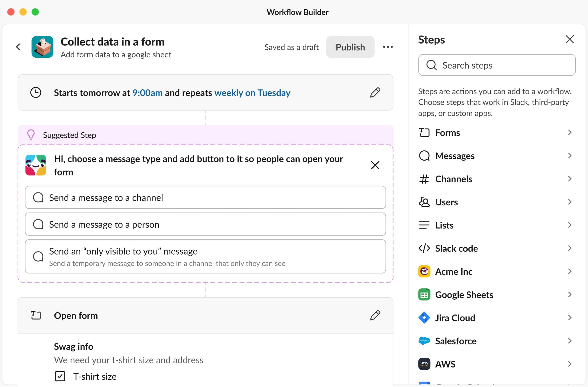Click the clock icon on the schedule trigger

pyautogui.click(x=36, y=93)
